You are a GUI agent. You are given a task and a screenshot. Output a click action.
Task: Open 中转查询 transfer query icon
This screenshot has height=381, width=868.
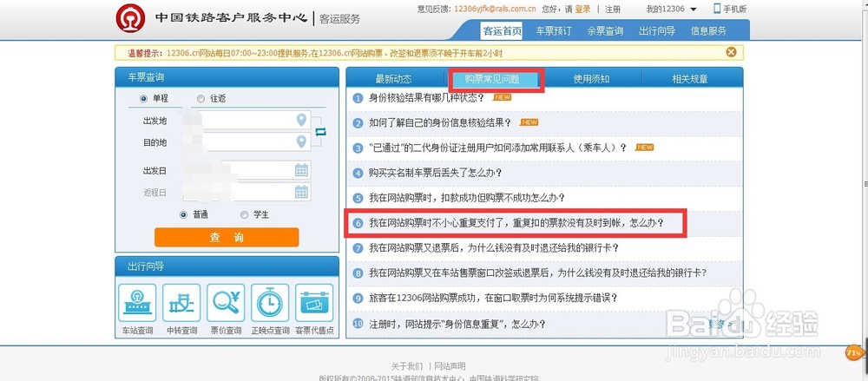click(x=181, y=302)
